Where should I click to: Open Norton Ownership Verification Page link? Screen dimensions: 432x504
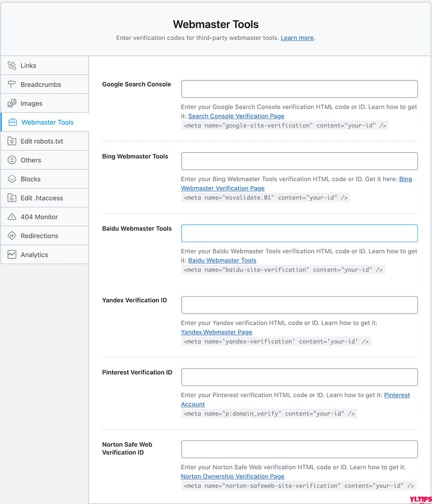232,476
